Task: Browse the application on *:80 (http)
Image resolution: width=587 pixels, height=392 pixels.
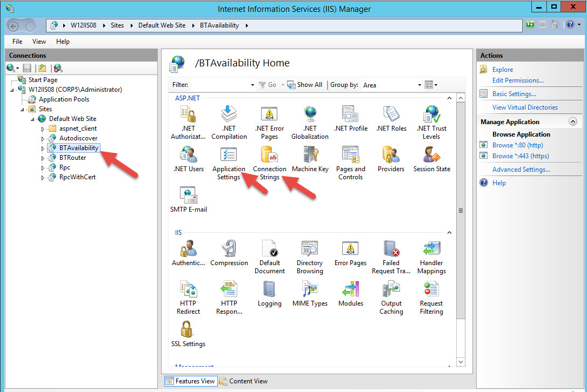Action: (517, 145)
